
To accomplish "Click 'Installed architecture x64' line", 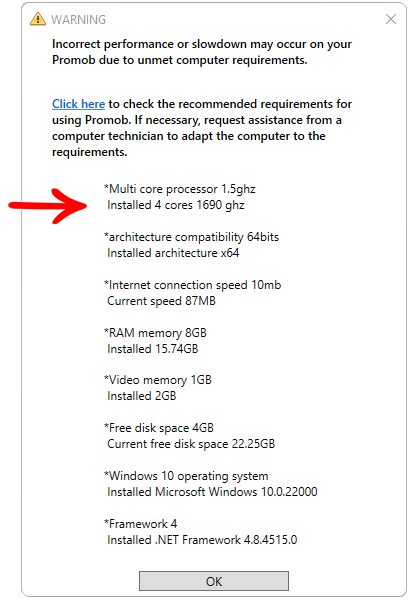I will [173, 253].
